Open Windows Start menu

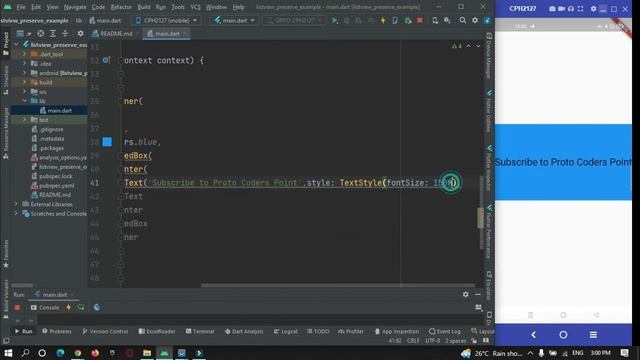click(x=8, y=353)
